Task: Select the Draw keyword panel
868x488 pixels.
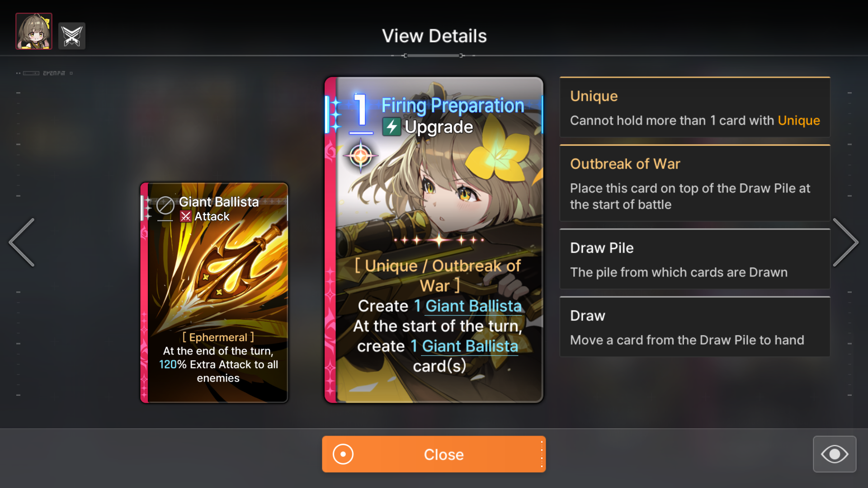Action: point(695,327)
